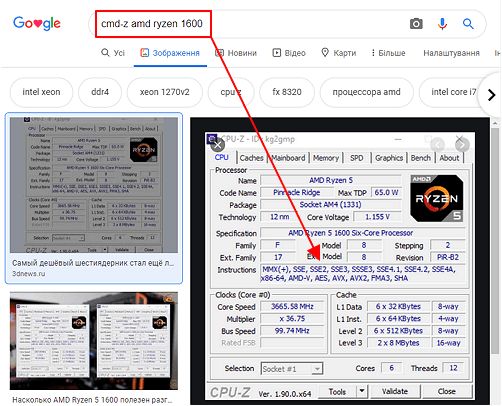Click the AMD Ryzen 5 logo badge
Screen dimensions: 502x406
pos(437,199)
